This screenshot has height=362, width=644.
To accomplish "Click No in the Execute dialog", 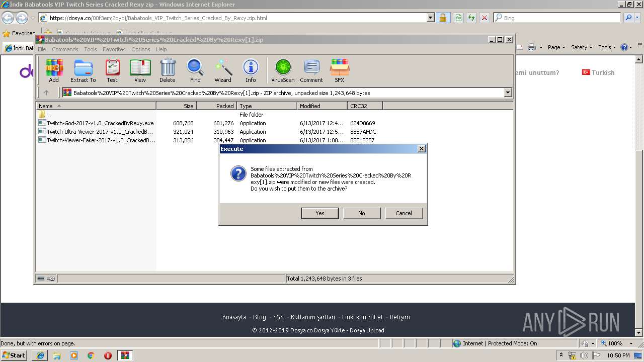I will tap(362, 213).
